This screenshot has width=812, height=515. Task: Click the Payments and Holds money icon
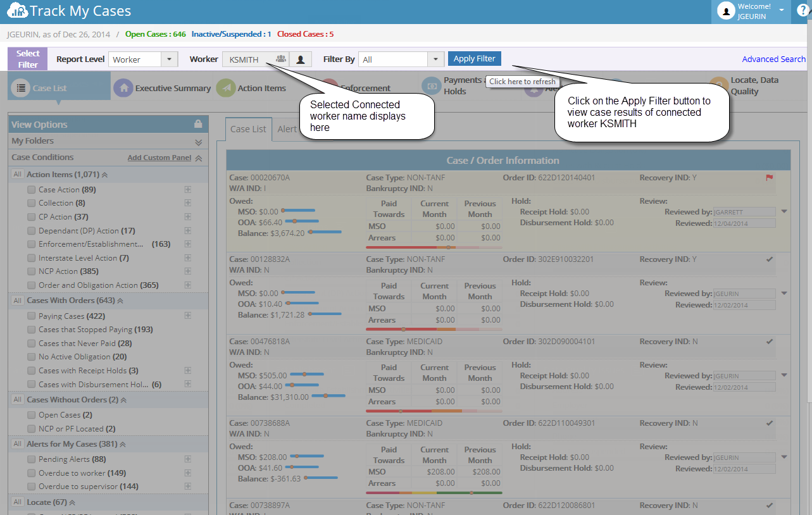tap(432, 85)
